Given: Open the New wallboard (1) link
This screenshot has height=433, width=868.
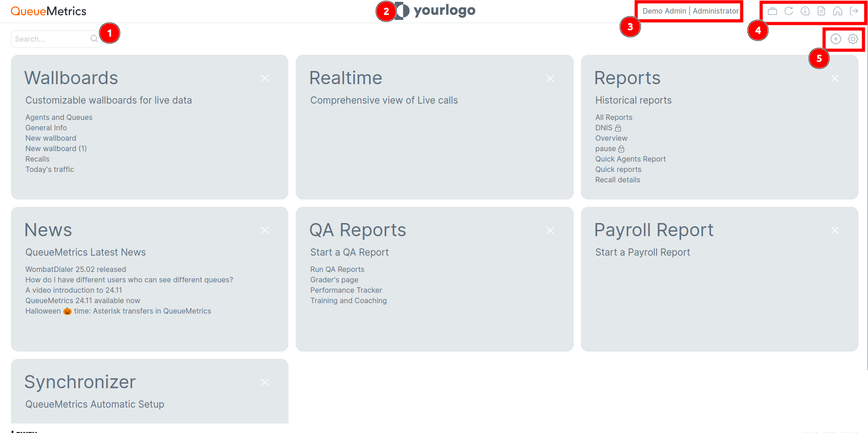Looking at the screenshot, I should (56, 148).
